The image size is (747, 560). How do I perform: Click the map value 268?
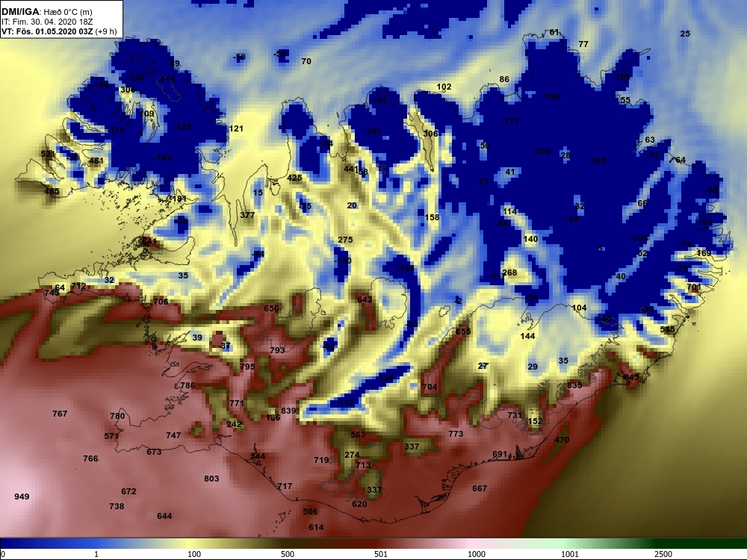(x=509, y=273)
